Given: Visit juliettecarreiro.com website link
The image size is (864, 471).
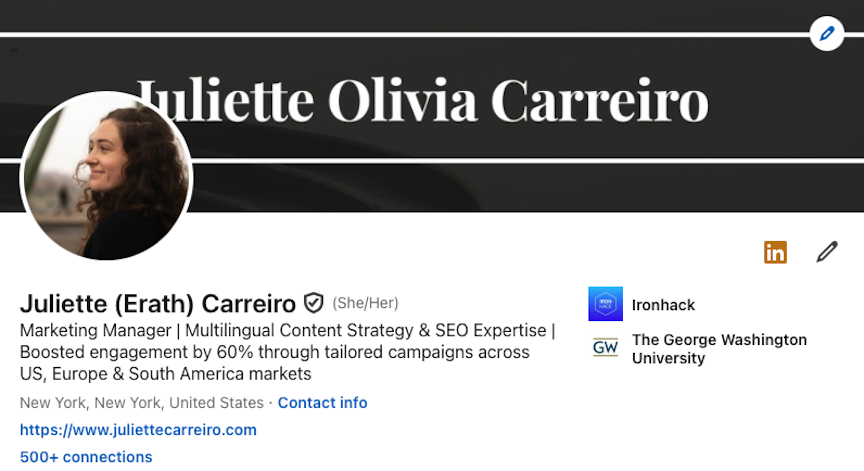Looking at the screenshot, I should [138, 430].
